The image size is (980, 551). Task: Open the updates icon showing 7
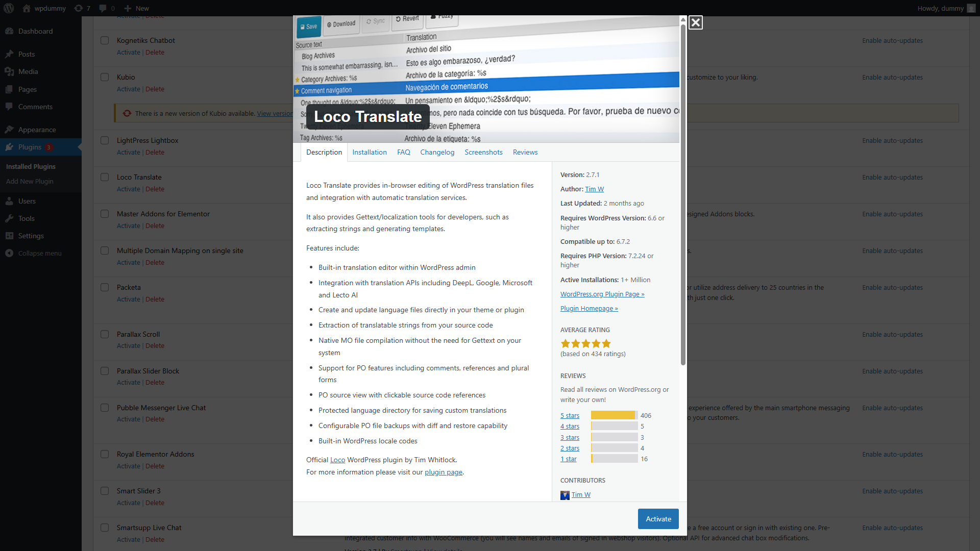click(x=82, y=8)
